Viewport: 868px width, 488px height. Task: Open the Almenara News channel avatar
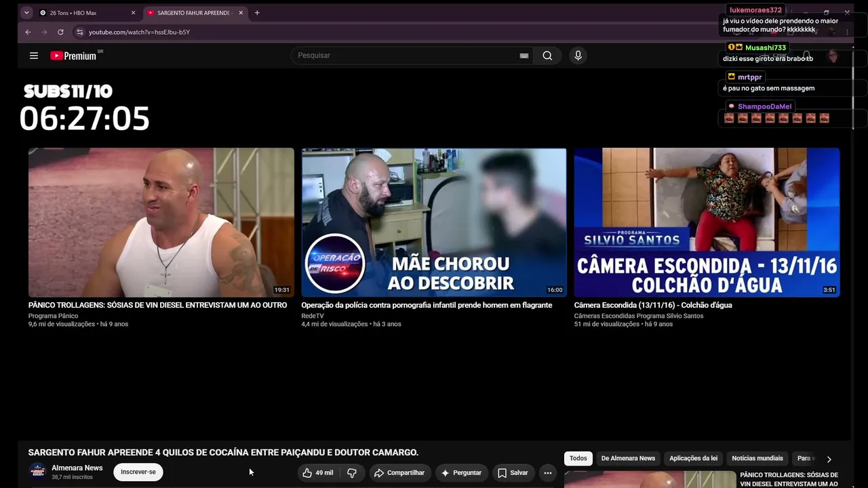click(37, 472)
